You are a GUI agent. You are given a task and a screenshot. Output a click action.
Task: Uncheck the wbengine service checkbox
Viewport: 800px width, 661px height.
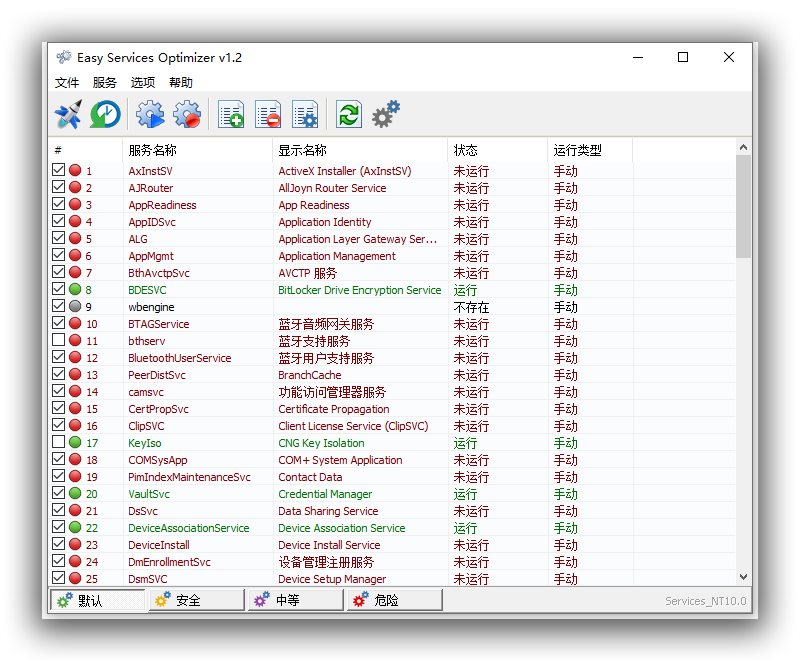click(58, 306)
